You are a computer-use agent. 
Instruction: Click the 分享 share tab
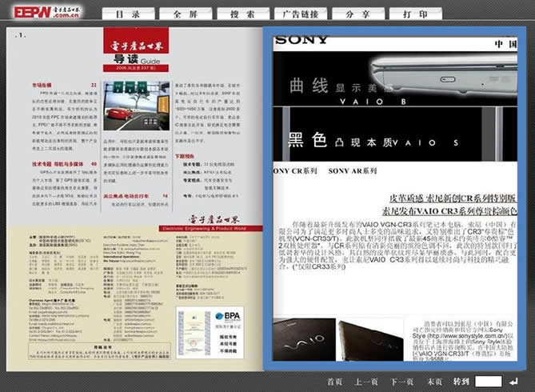coord(357,14)
